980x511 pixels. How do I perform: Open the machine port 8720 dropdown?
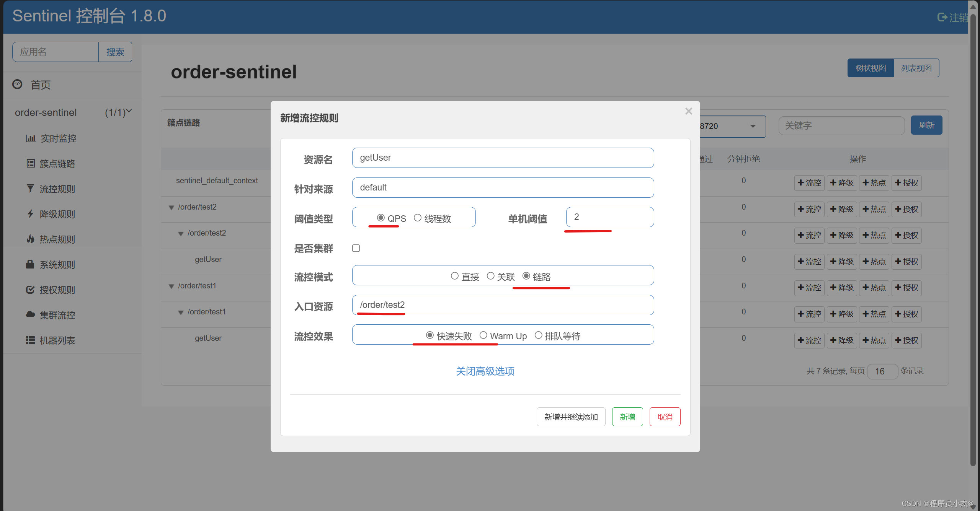click(732, 126)
